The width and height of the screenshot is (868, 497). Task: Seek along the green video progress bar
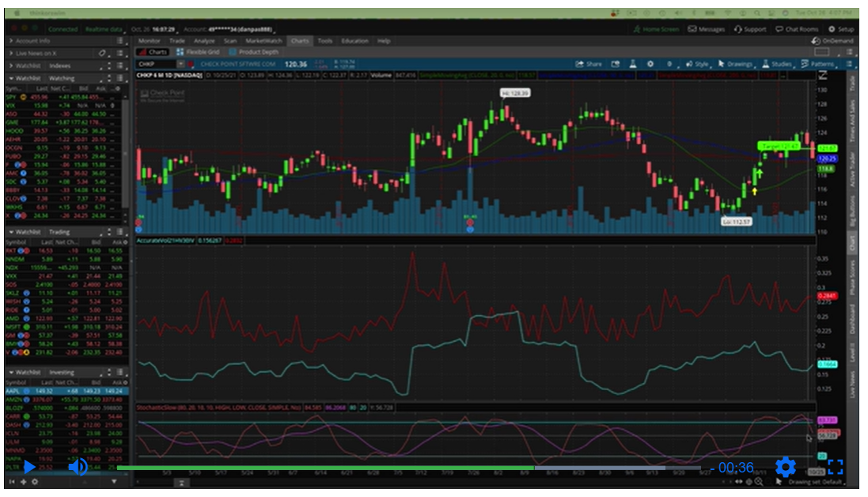pyautogui.click(x=408, y=469)
